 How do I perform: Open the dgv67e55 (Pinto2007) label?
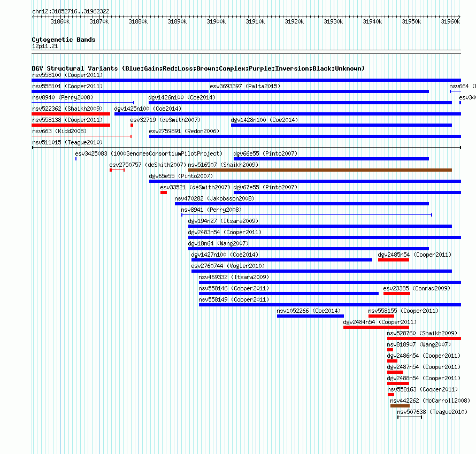coord(265,187)
